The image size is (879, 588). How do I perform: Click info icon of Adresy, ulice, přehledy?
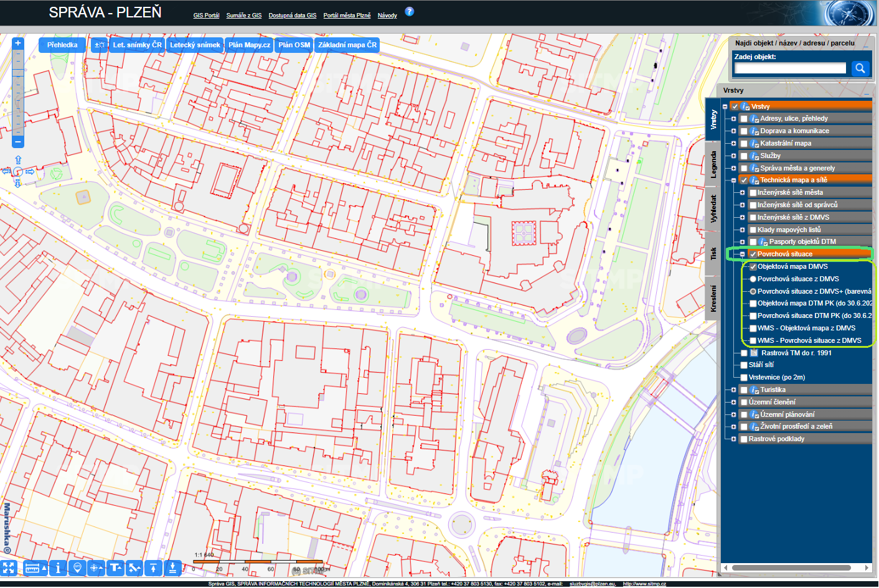tap(754, 118)
